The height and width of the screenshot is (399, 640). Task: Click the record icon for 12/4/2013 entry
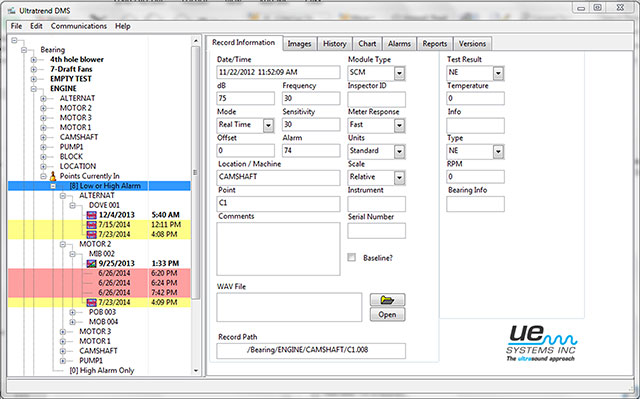coord(91,215)
